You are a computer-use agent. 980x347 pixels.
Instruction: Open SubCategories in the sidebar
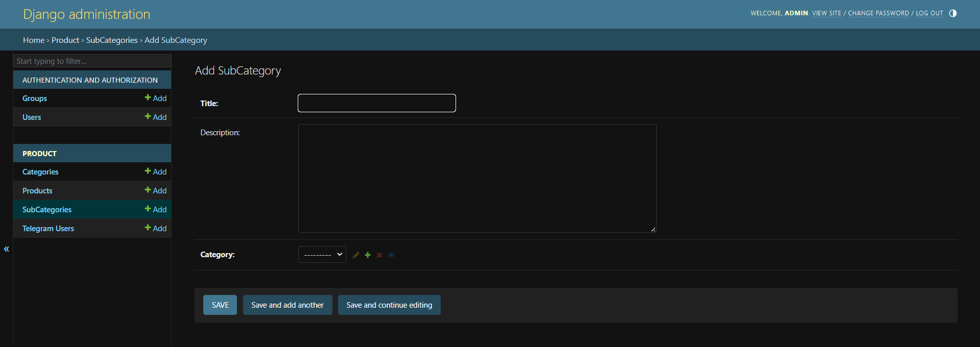47,210
